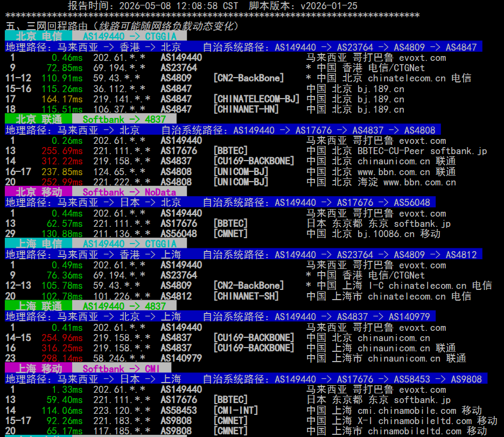This screenshot has height=437, width=504.
Task: Select the 上海 联通 green header label
Action: click(39, 306)
